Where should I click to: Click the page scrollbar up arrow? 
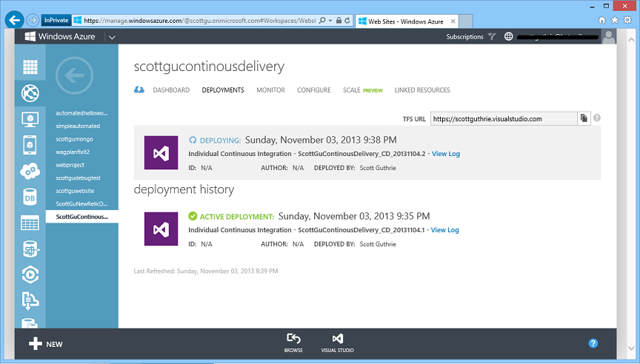(x=631, y=39)
